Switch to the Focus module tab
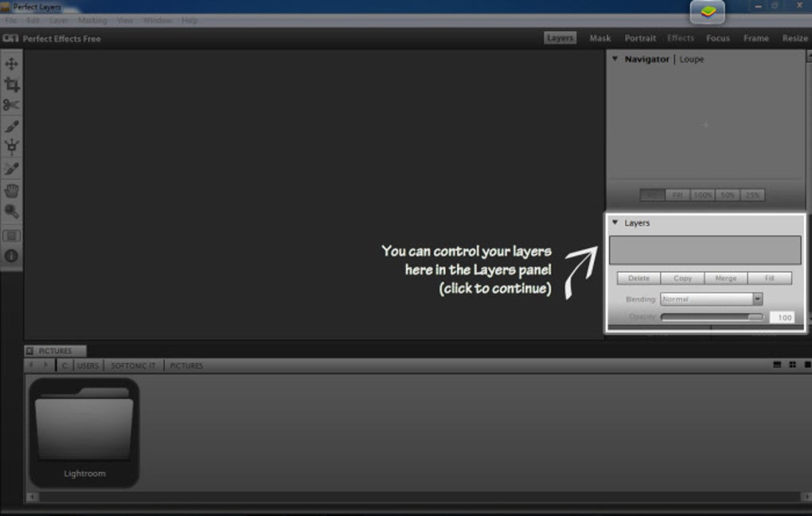Viewport: 812px width, 516px height. click(x=718, y=37)
